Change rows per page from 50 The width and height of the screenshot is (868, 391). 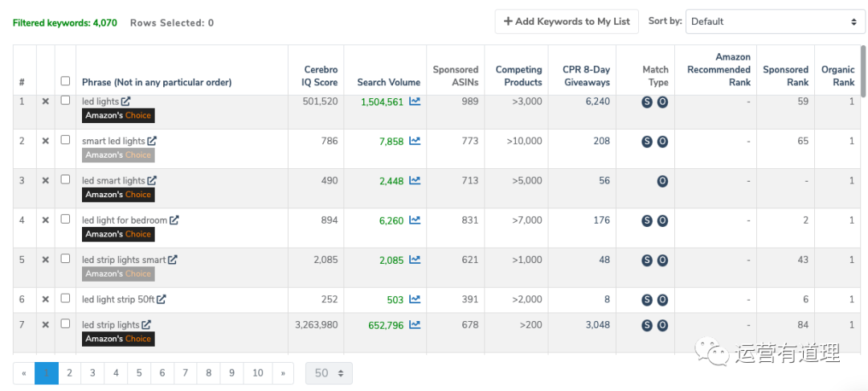[329, 373]
